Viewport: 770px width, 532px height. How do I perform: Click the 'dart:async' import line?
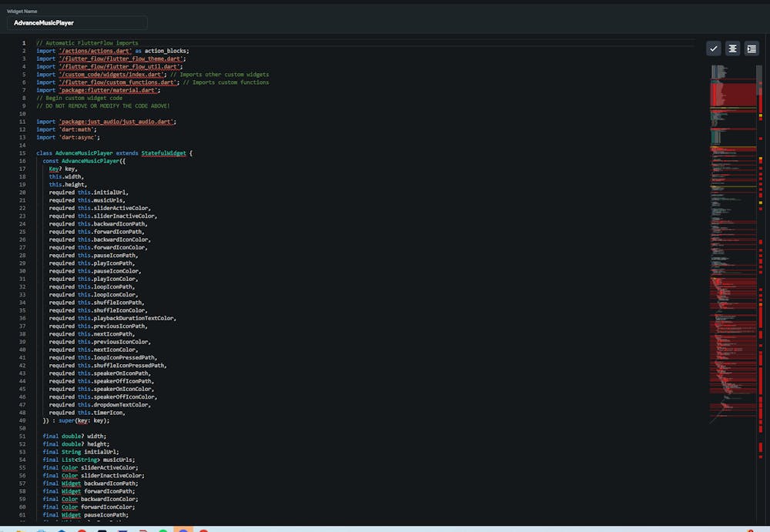(68, 137)
